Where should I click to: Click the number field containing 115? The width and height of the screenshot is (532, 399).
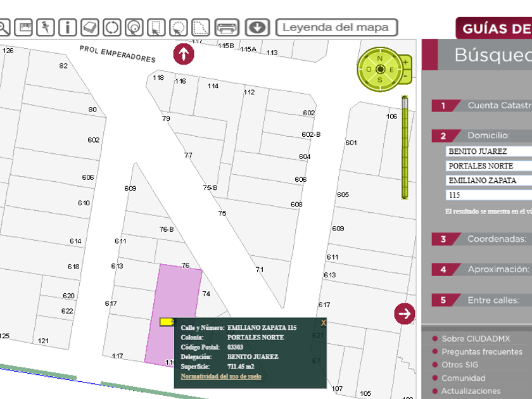pyautogui.click(x=488, y=195)
